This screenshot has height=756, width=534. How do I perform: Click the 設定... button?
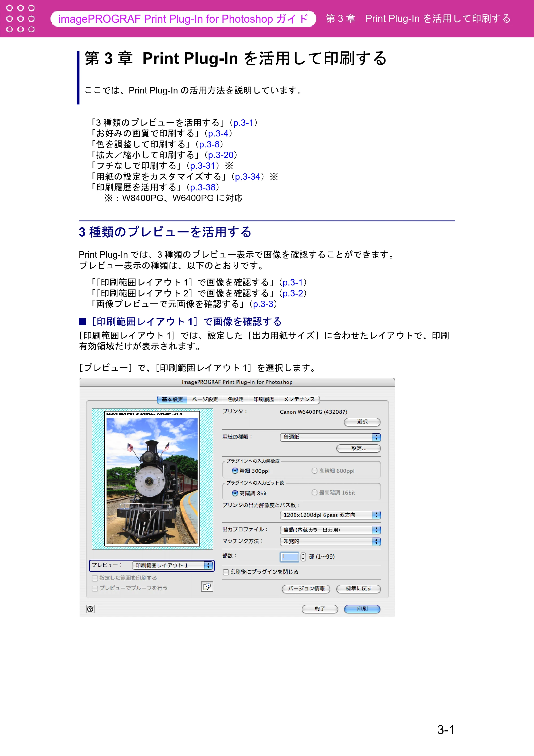pos(359,448)
